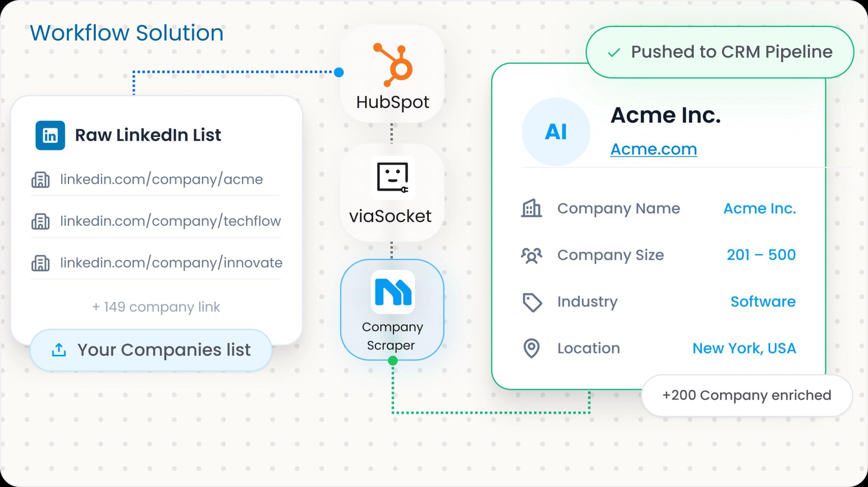Select the viaSocket node label
The height and width of the screenshot is (487, 868).
(x=390, y=216)
